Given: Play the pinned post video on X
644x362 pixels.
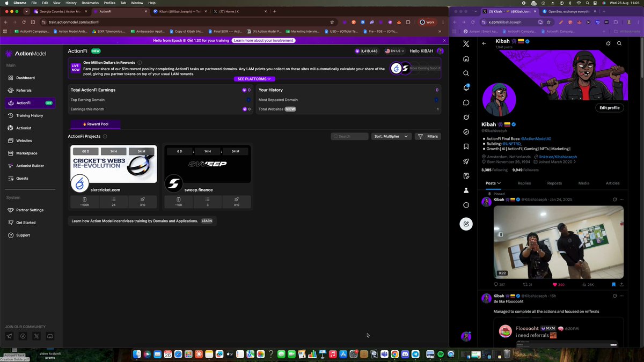Looking at the screenshot, I should click(558, 241).
